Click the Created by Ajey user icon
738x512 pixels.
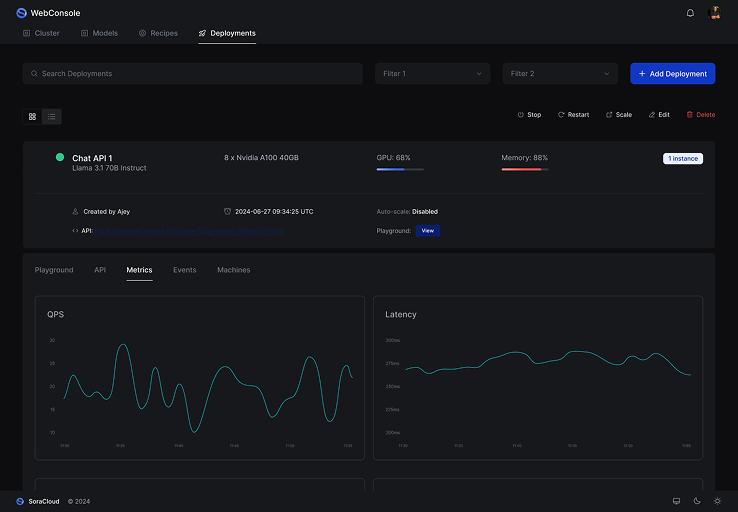tap(75, 212)
